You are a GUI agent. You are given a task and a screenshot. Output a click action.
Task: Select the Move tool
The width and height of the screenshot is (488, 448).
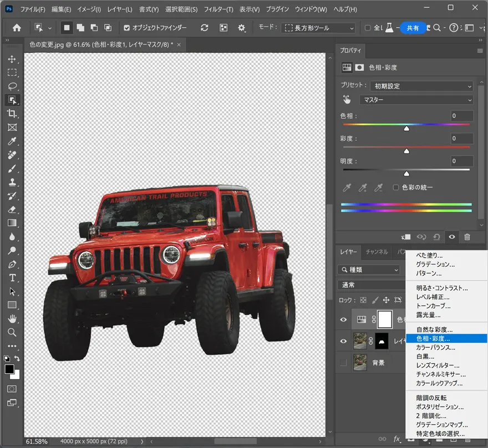pyautogui.click(x=12, y=59)
